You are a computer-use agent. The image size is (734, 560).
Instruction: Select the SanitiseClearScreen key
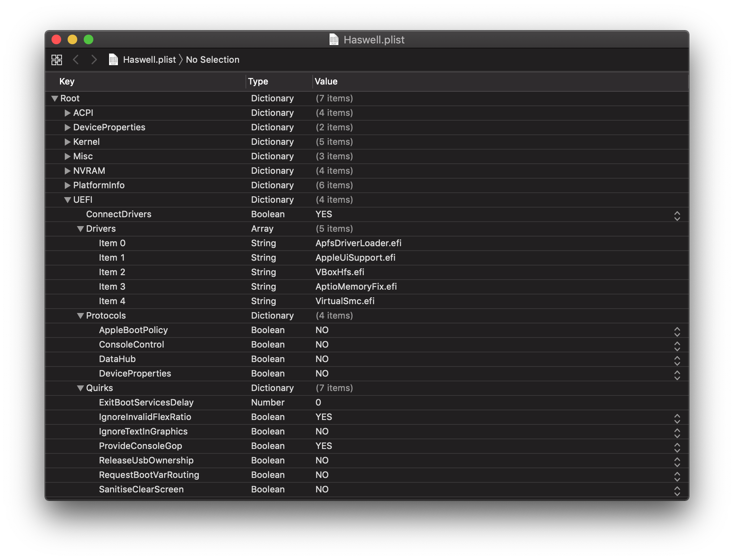click(141, 490)
